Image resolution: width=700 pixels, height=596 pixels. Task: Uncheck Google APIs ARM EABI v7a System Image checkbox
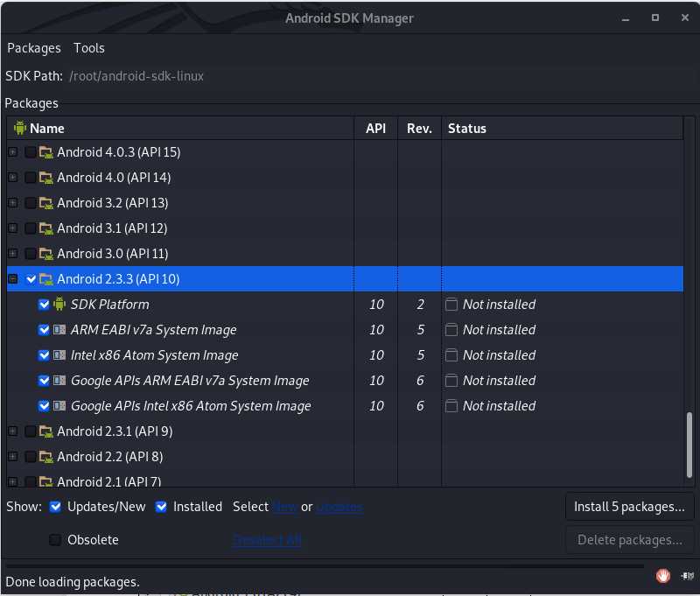pos(44,381)
